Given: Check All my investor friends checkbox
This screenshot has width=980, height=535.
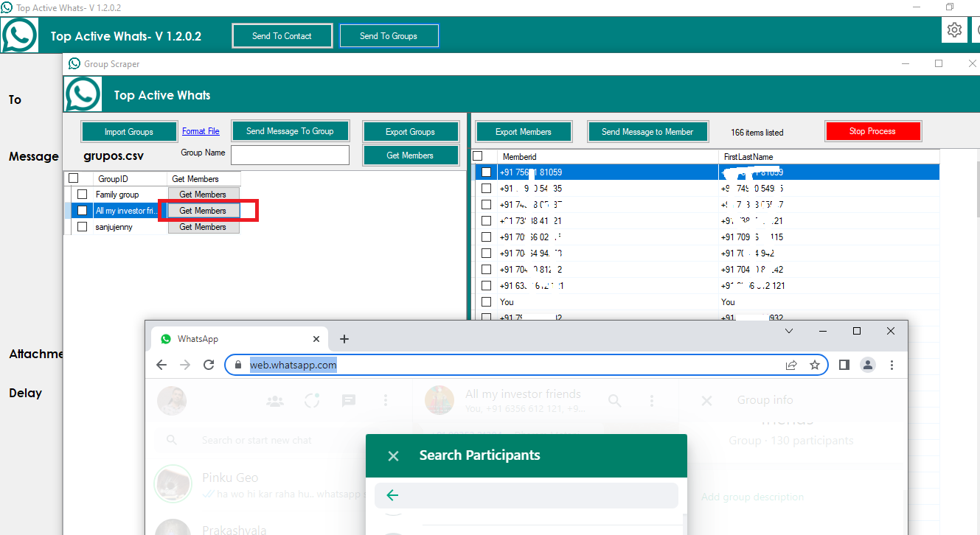Looking at the screenshot, I should (83, 211).
